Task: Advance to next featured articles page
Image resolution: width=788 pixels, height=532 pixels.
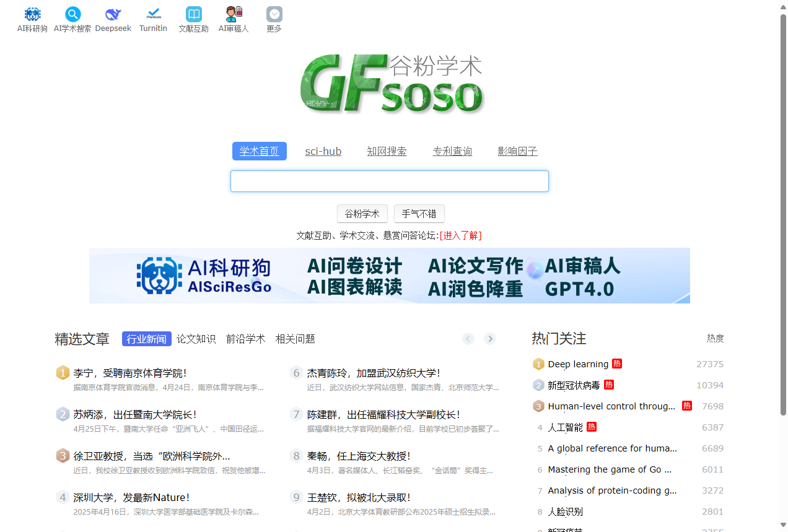Action: tap(490, 339)
